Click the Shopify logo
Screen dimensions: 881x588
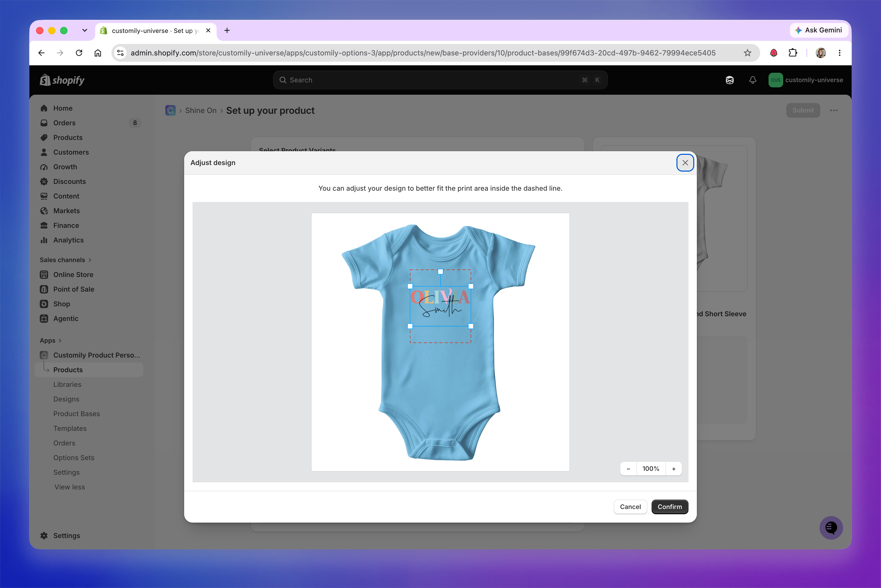[x=62, y=80]
